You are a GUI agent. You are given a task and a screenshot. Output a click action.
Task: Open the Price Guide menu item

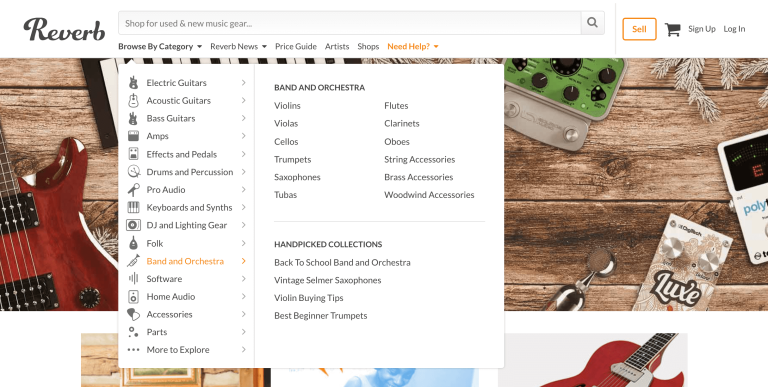(x=296, y=47)
